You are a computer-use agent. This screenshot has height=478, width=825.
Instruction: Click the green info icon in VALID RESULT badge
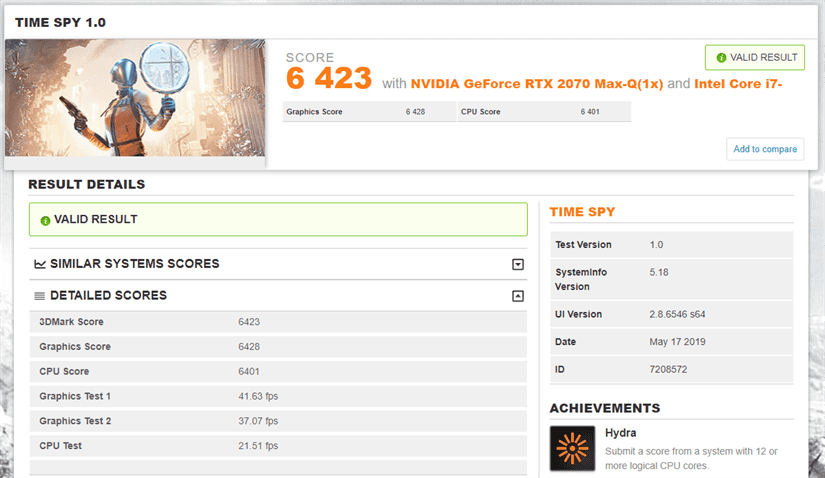click(721, 57)
